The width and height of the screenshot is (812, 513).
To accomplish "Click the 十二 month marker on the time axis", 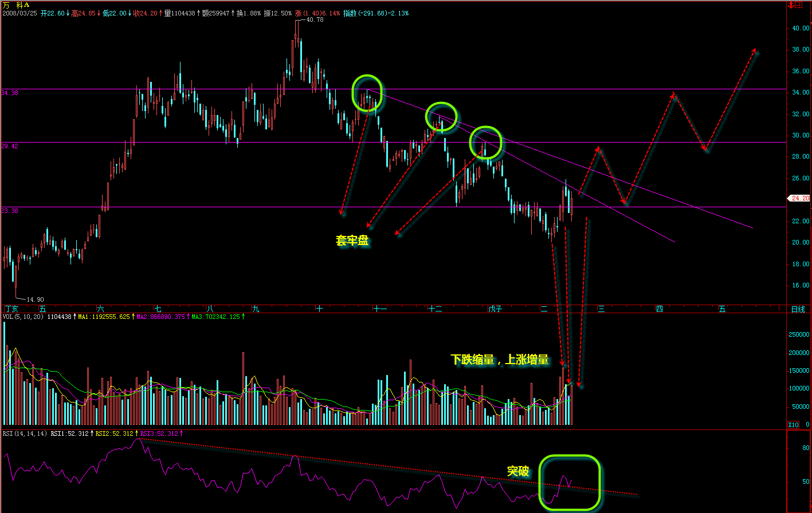I will pyautogui.click(x=436, y=309).
